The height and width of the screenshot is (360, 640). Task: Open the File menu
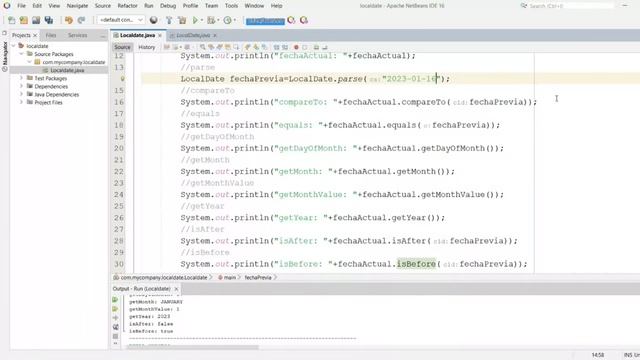coord(21,6)
